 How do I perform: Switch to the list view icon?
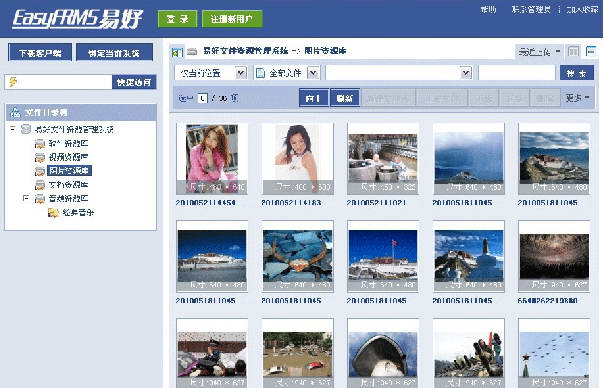[591, 51]
